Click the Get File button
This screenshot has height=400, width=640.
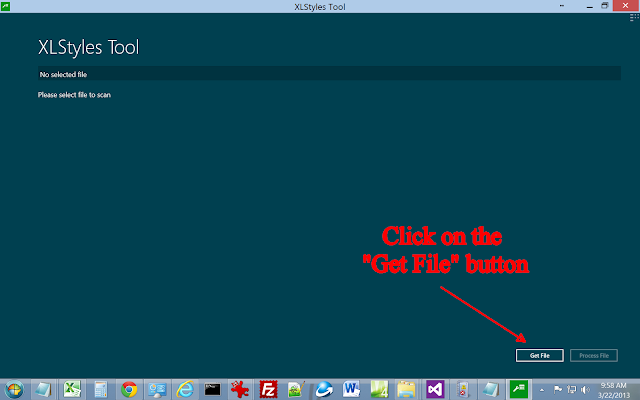[540, 356]
